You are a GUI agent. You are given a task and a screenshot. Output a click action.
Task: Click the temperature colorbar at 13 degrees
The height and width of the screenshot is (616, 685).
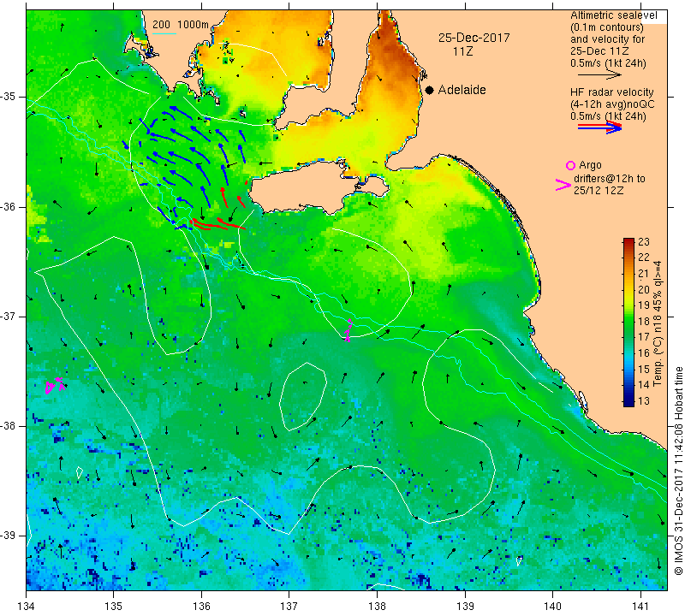628,401
